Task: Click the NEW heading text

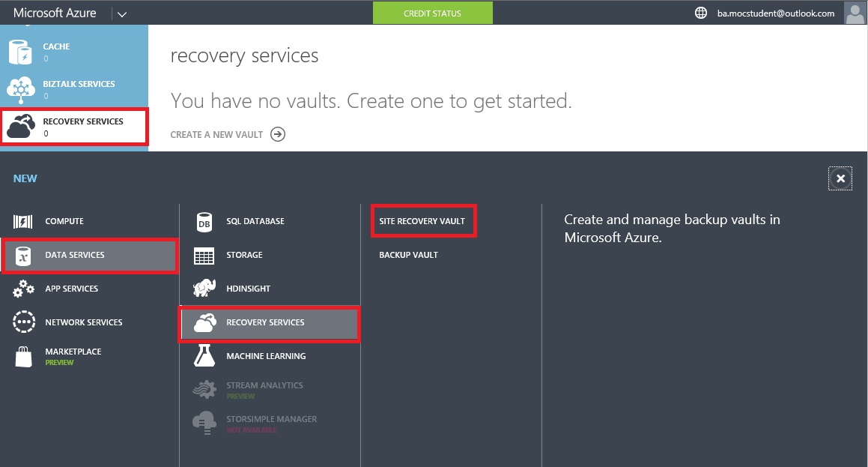Action: 25,178
